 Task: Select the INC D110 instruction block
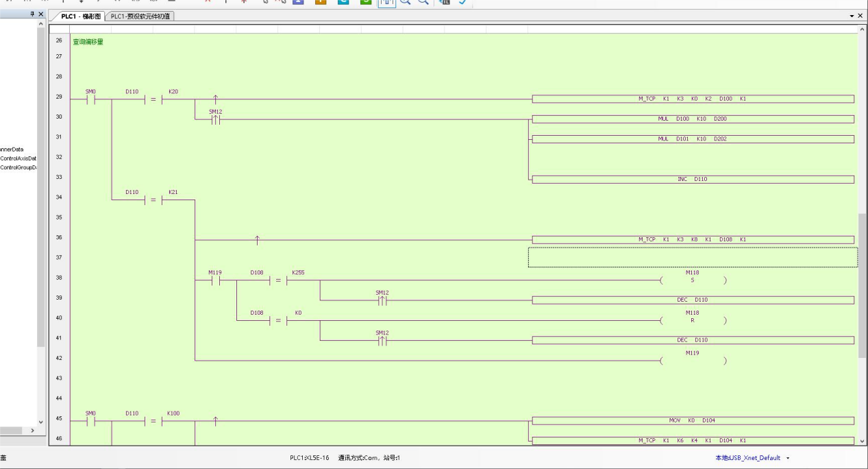point(693,180)
